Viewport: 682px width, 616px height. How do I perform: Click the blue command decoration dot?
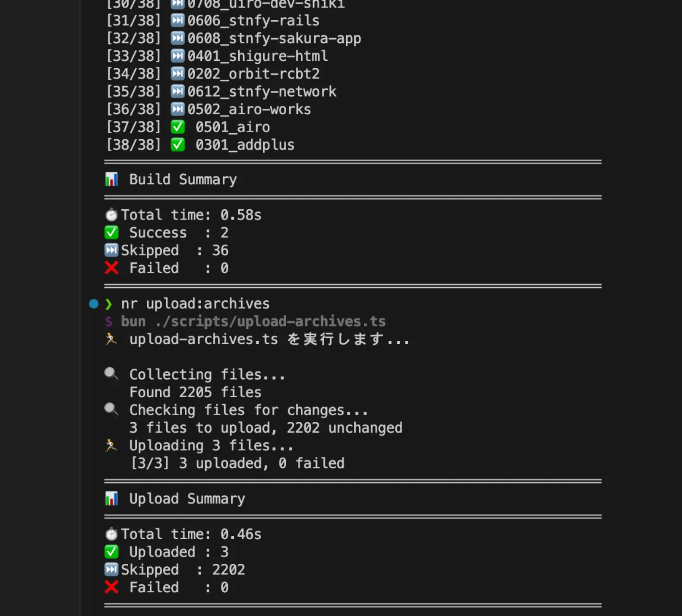tap(94, 304)
